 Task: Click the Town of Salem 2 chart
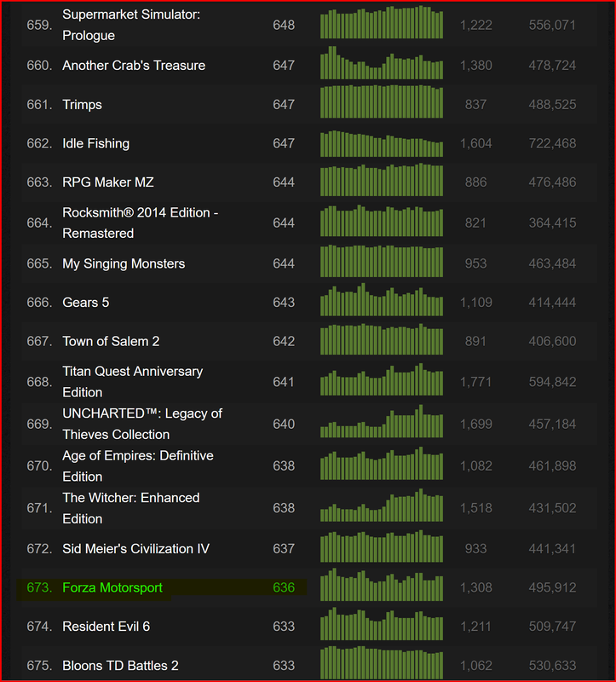(x=382, y=338)
